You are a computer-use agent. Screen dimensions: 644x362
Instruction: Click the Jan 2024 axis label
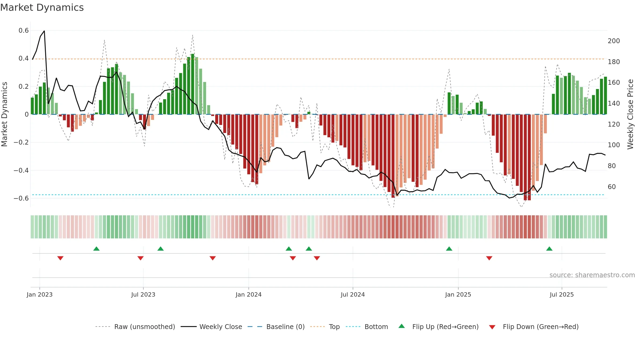point(249,294)
